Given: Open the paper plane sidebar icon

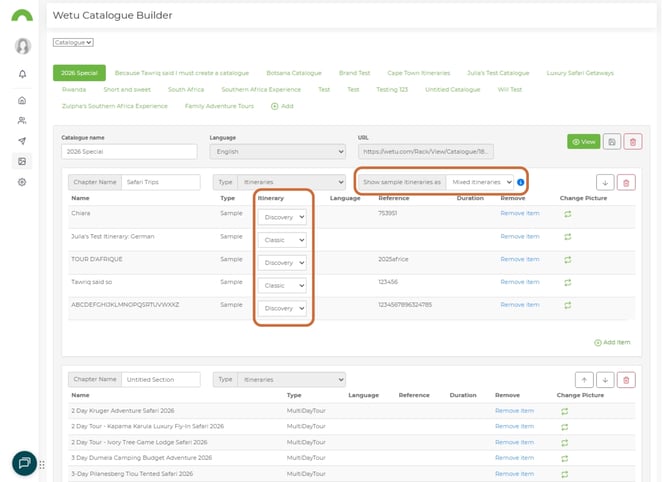Looking at the screenshot, I should click(x=22, y=141).
